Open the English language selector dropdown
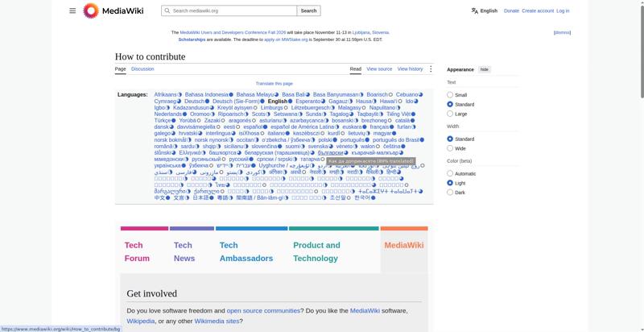Screen dimensions: 644x332 pos(485,10)
